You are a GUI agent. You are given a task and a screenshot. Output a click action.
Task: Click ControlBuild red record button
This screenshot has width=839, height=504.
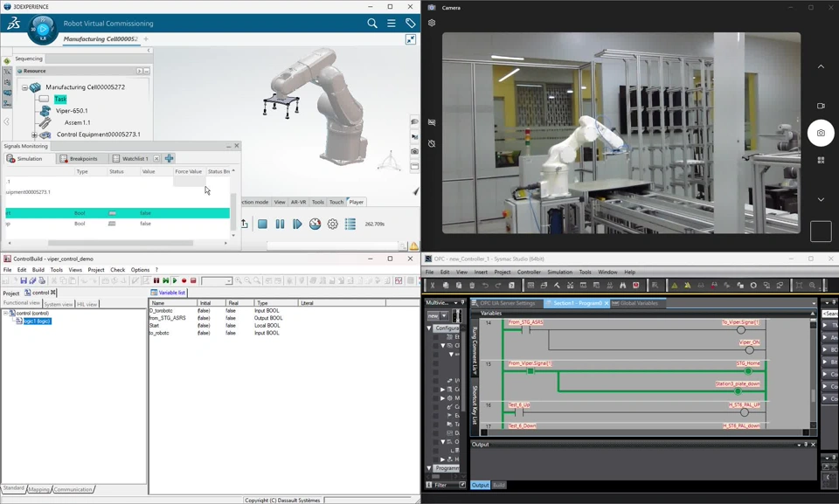coord(184,280)
